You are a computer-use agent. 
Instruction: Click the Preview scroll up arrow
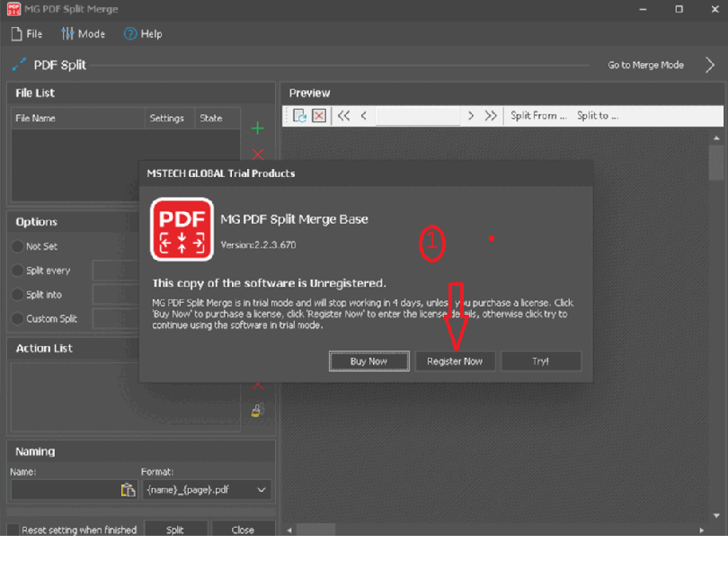(x=716, y=138)
